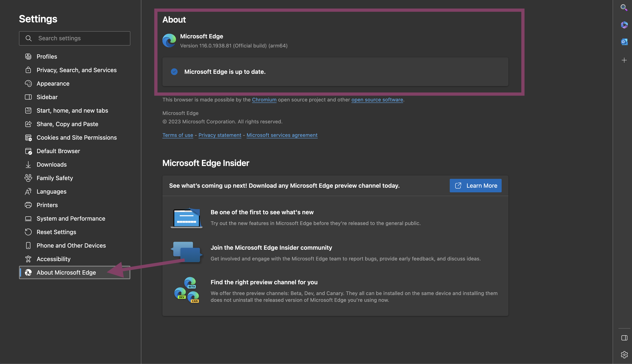
Task: Open the Chromium project link
Action: 264,100
